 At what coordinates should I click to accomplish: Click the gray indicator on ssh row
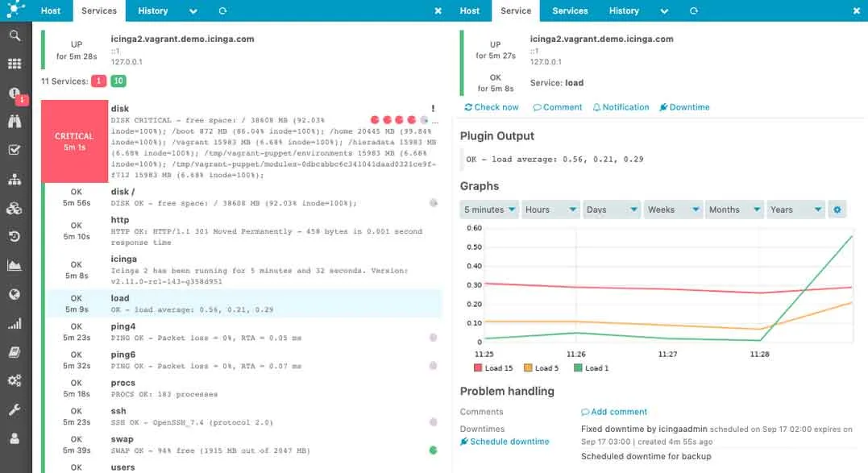coord(433,422)
